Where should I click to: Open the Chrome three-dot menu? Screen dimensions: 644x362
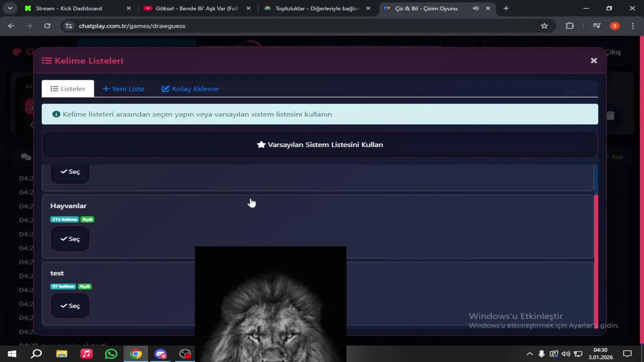click(633, 26)
